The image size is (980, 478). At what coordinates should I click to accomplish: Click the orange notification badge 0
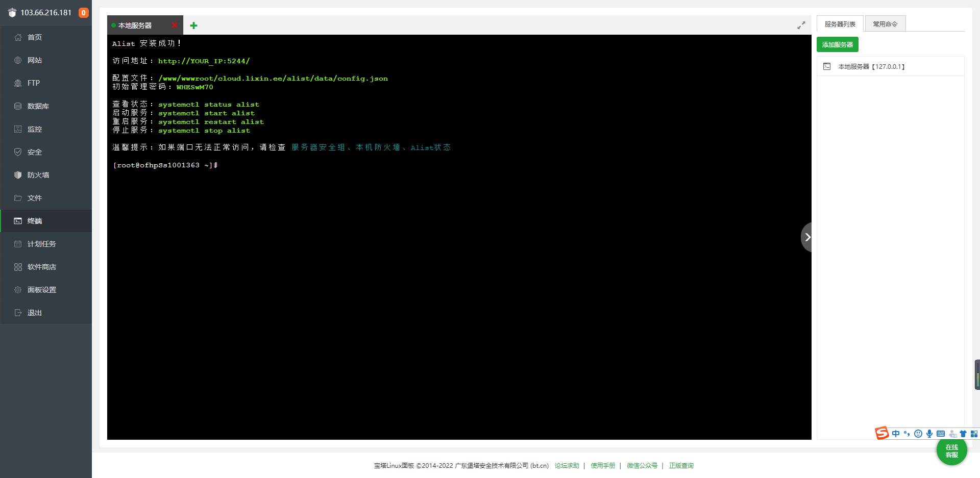[83, 13]
